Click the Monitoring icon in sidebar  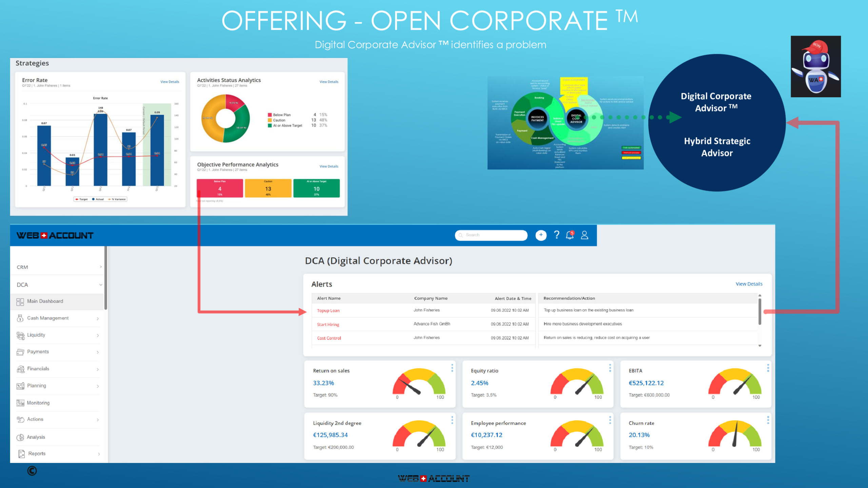20,403
